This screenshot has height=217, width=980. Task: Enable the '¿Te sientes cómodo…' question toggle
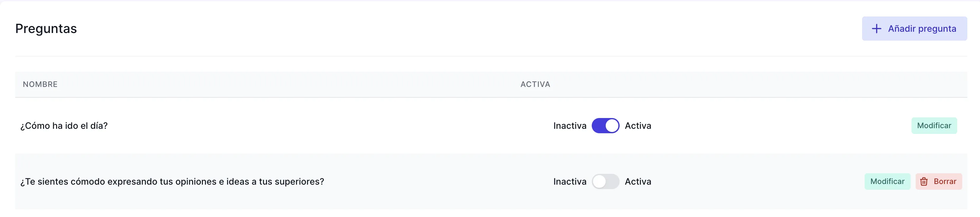coord(605,181)
